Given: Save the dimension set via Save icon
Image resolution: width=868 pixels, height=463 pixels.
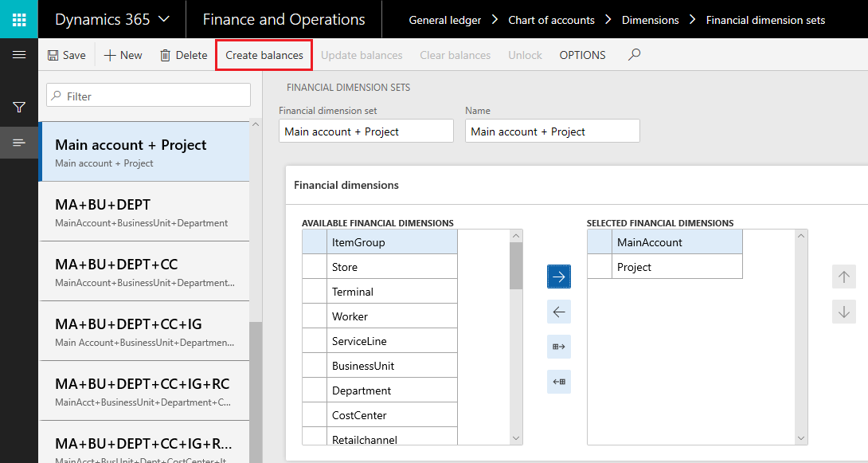Looking at the screenshot, I should point(67,55).
